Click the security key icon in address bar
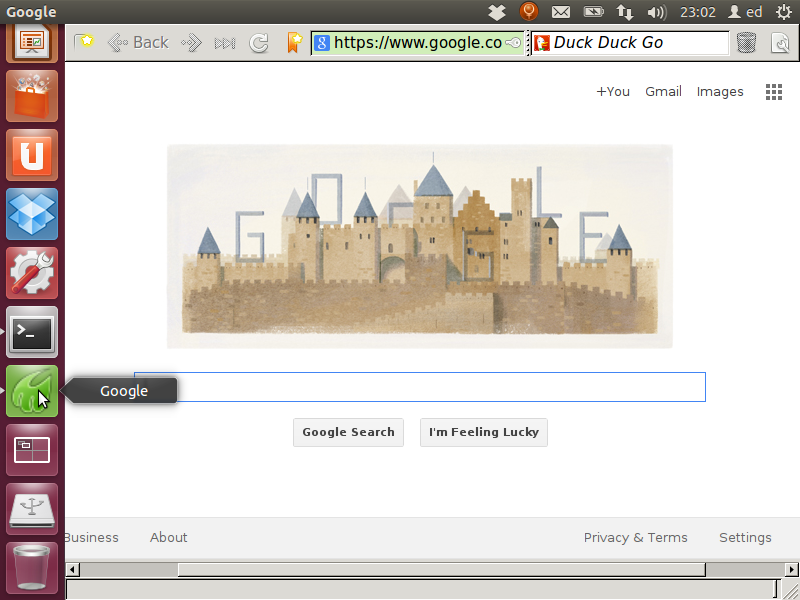800x600 pixels. point(513,43)
